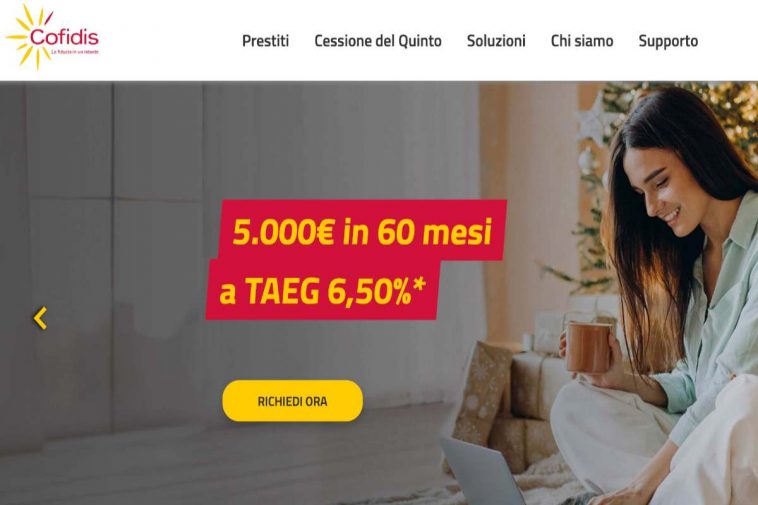The width and height of the screenshot is (758, 505).
Task: Open the Prestiti menu
Action: coord(265,41)
